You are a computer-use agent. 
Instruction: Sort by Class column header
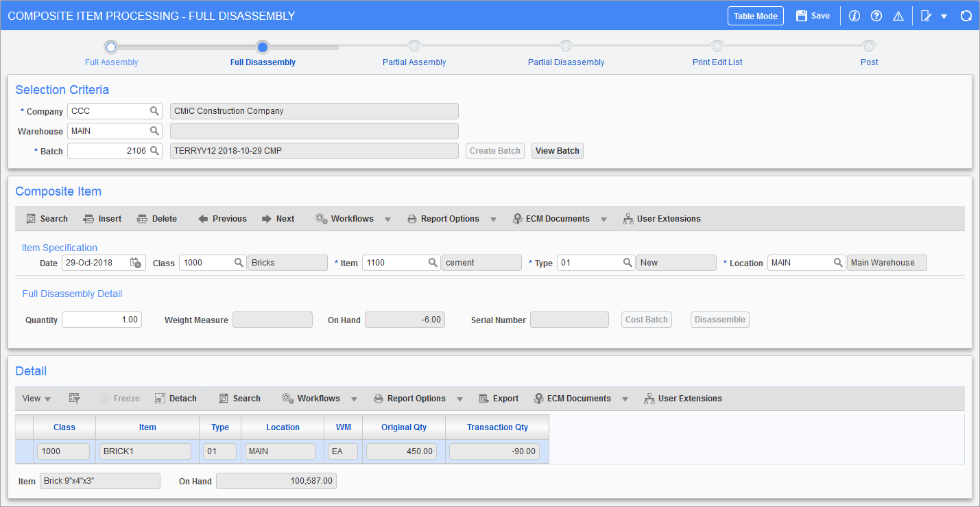click(x=64, y=427)
